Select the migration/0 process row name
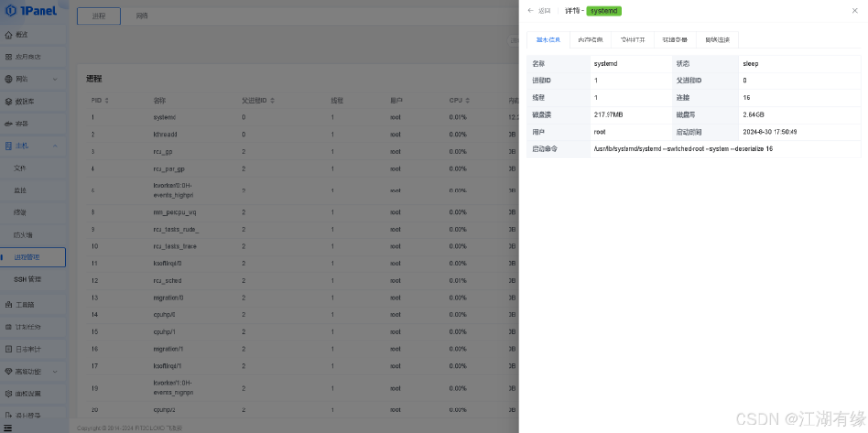 [168, 297]
